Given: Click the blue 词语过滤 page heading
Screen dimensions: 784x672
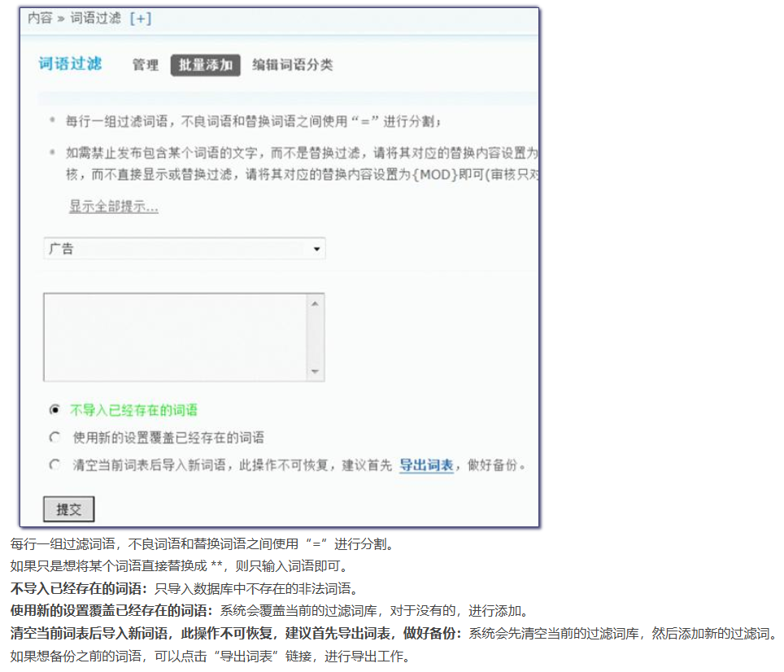Looking at the screenshot, I should [x=71, y=64].
